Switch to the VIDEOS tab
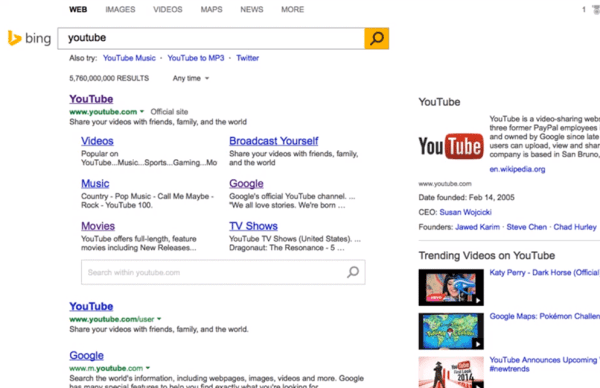The width and height of the screenshot is (600, 388). 168,10
